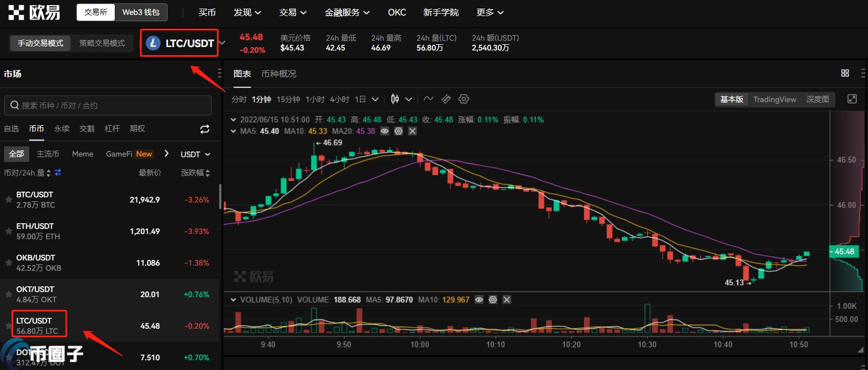
Task: Switch to 币种概况 tab
Action: point(279,73)
